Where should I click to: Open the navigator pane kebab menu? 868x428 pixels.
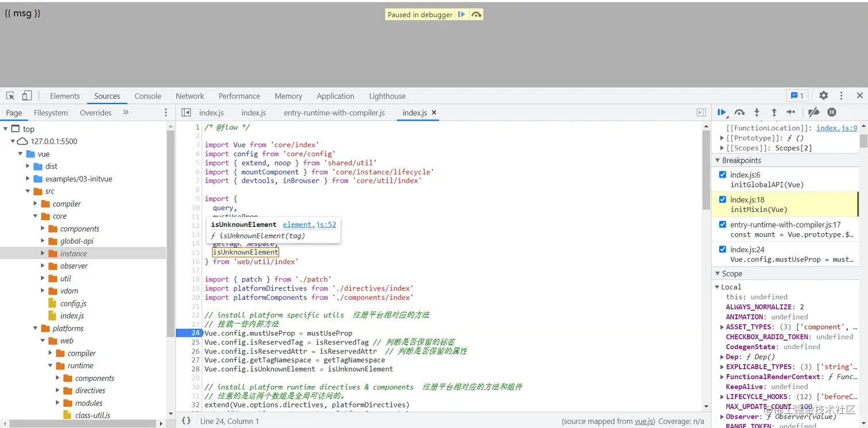(166, 113)
